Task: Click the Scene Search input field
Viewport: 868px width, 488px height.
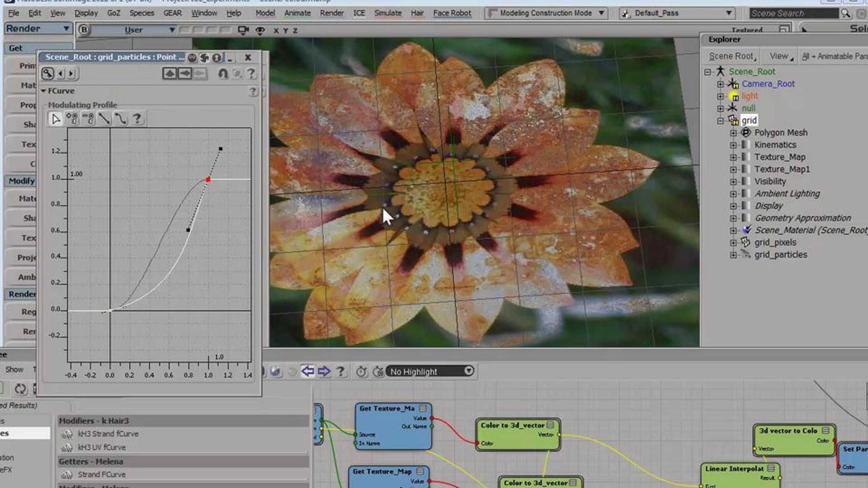Action: tap(793, 13)
